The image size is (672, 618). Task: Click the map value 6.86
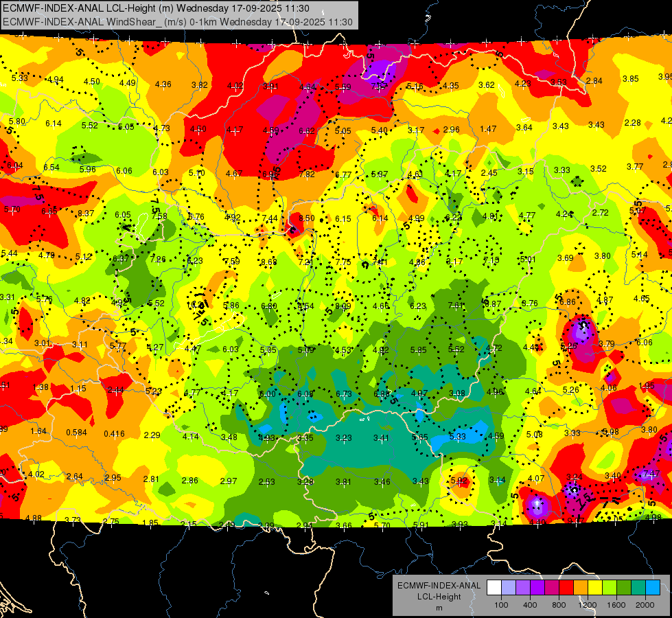point(568,302)
